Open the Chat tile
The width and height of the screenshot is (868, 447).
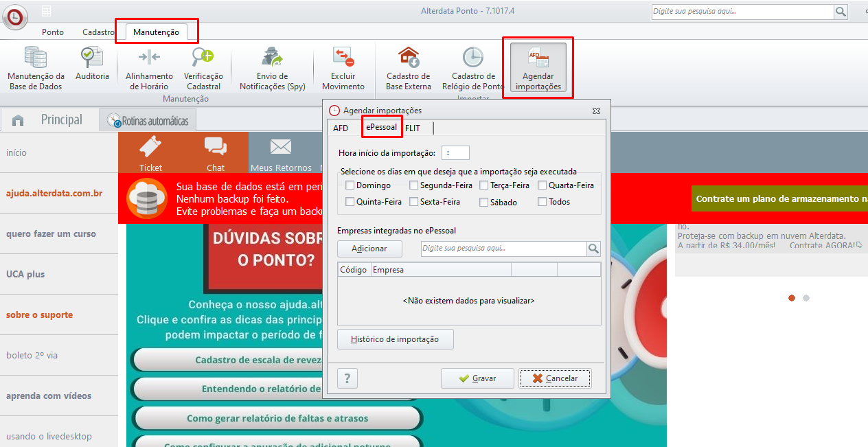point(216,152)
